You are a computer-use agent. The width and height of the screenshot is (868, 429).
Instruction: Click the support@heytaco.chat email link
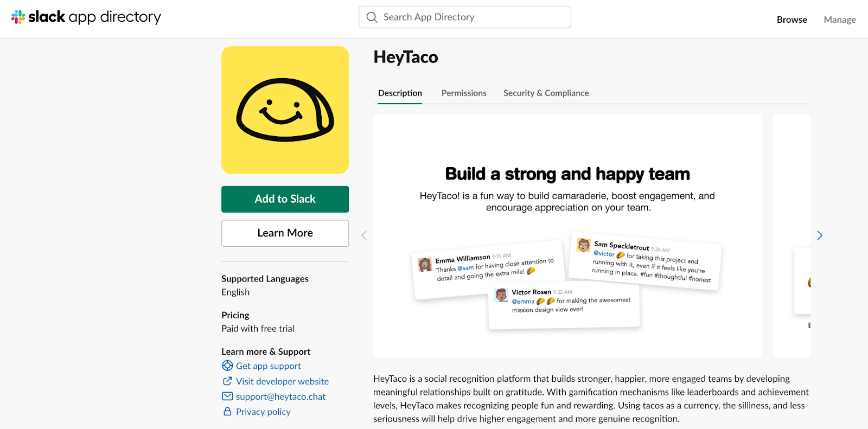pyautogui.click(x=280, y=396)
